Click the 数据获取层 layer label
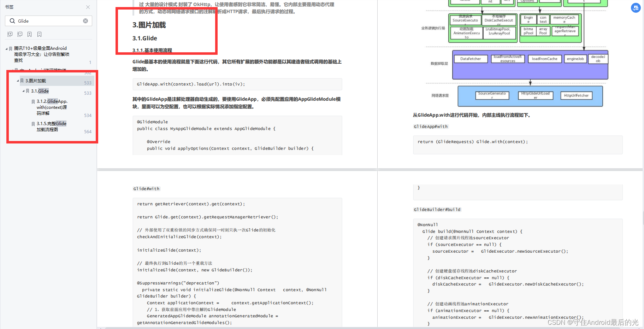The height and width of the screenshot is (329, 644). (x=439, y=64)
